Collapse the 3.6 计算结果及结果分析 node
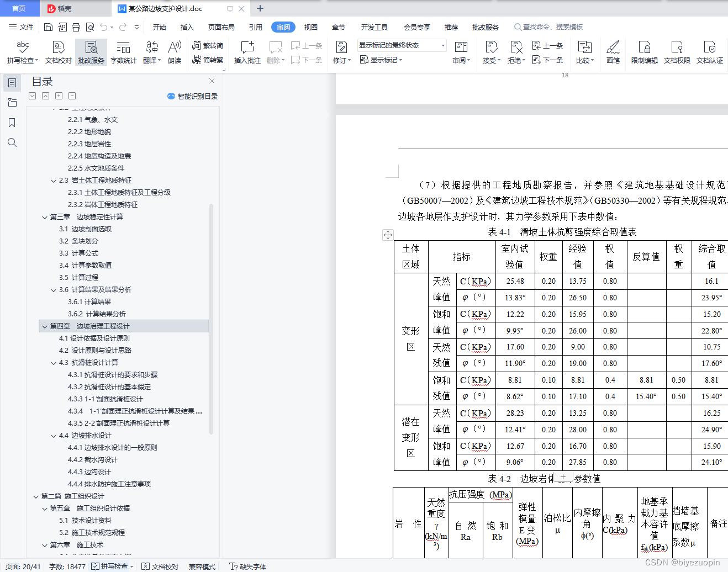The width and height of the screenshot is (728, 572). (54, 290)
